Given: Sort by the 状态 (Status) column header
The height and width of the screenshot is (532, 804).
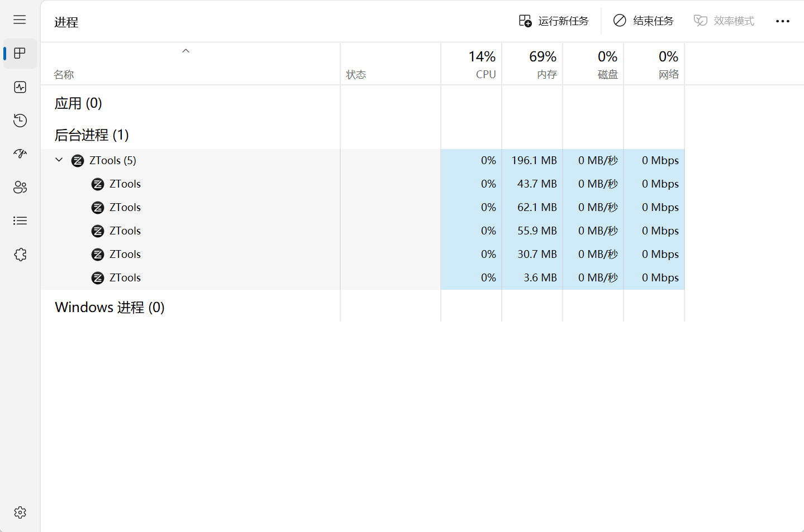Looking at the screenshot, I should point(391,64).
